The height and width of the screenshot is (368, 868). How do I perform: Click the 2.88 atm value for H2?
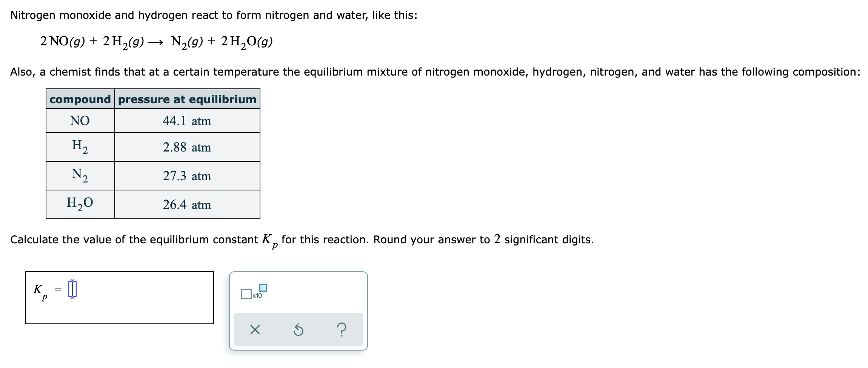(x=187, y=148)
